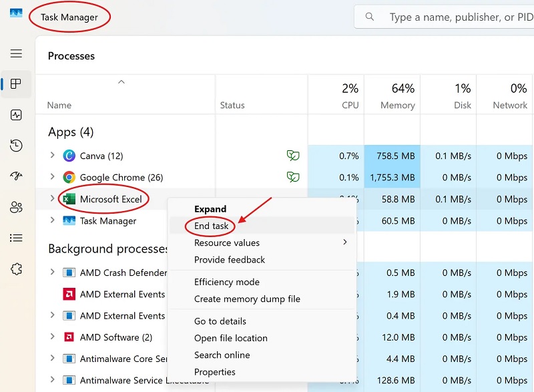534x392 pixels.
Task: Expand the Microsoft Excel process row
Action: [x=52, y=198]
